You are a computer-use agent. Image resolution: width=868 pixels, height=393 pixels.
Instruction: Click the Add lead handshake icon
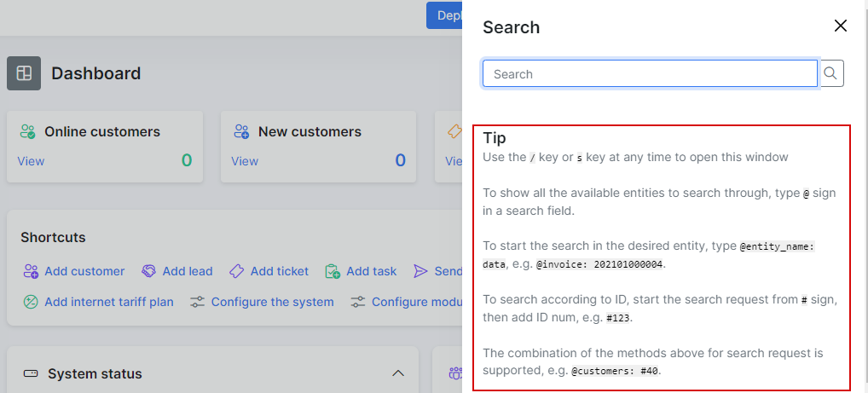(x=149, y=271)
